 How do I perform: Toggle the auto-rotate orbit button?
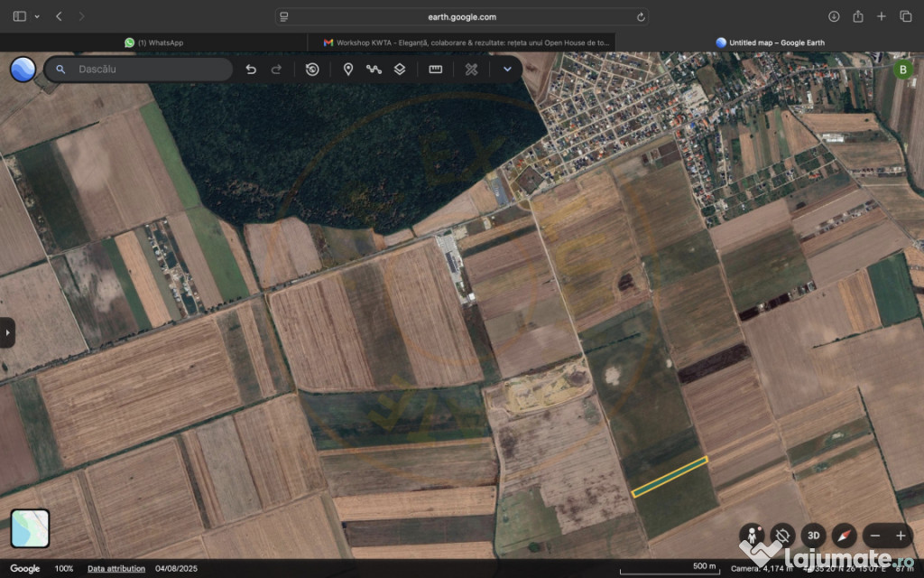click(782, 535)
